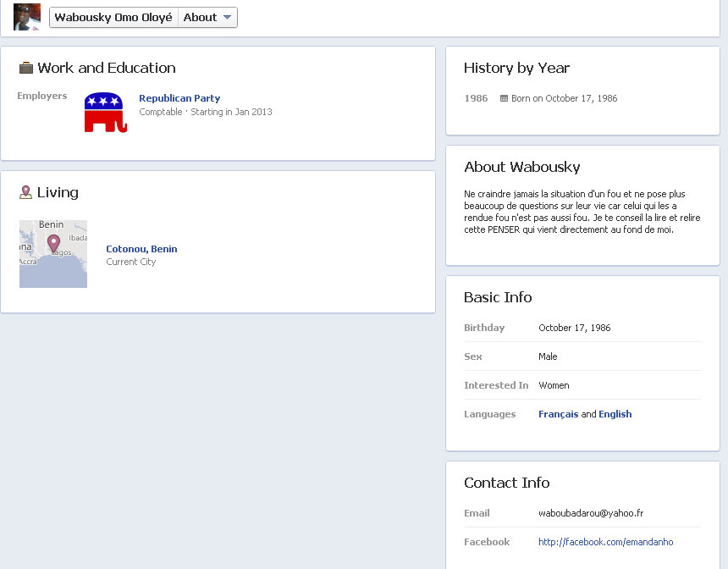The height and width of the screenshot is (569, 728).
Task: Click the About Wabousky section heading
Action: pos(521,167)
